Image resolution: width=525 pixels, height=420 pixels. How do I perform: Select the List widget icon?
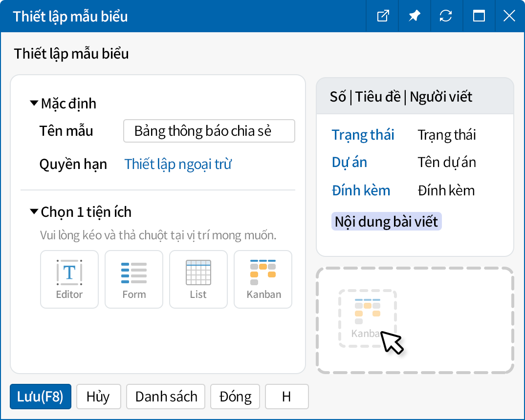(198, 279)
